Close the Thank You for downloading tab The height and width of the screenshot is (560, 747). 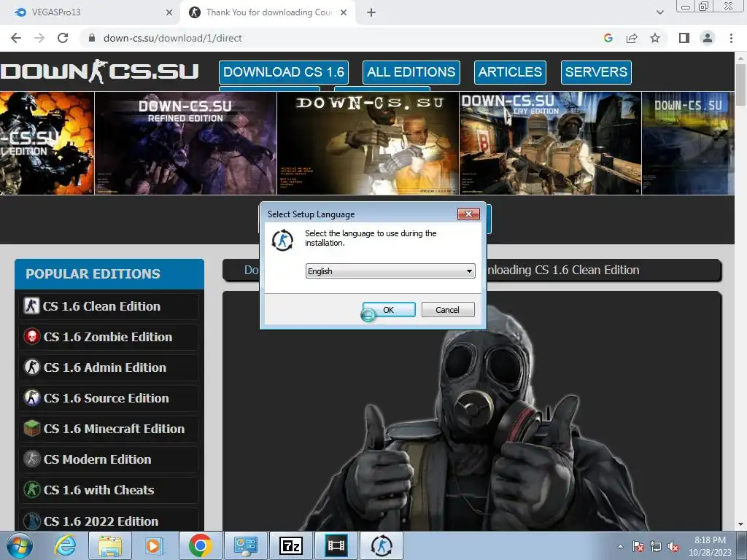[x=344, y=12]
